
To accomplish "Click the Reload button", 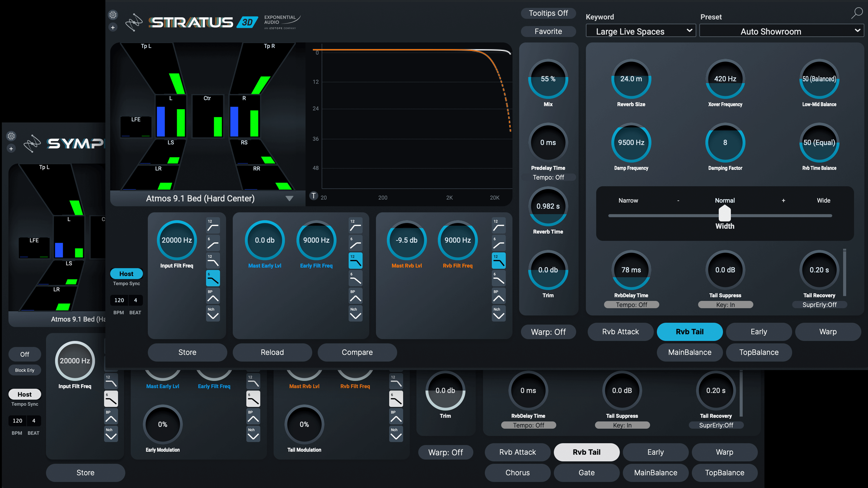I will coord(272,352).
